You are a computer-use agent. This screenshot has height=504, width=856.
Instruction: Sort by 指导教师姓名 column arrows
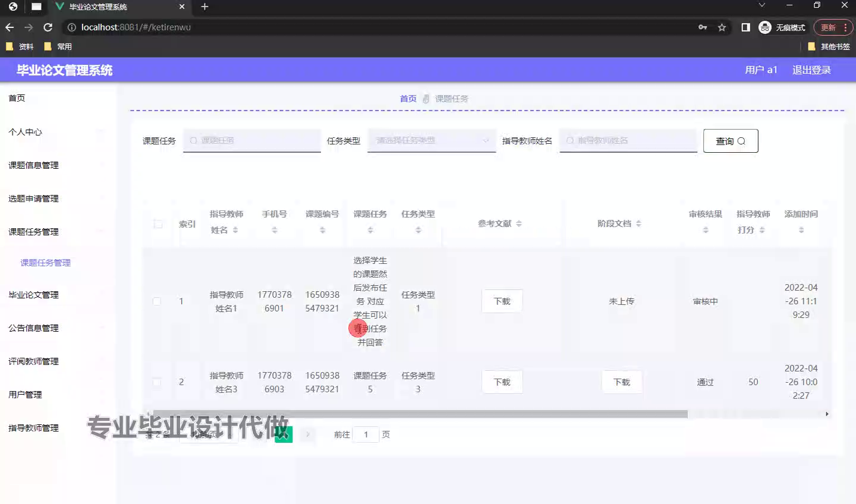235,230
